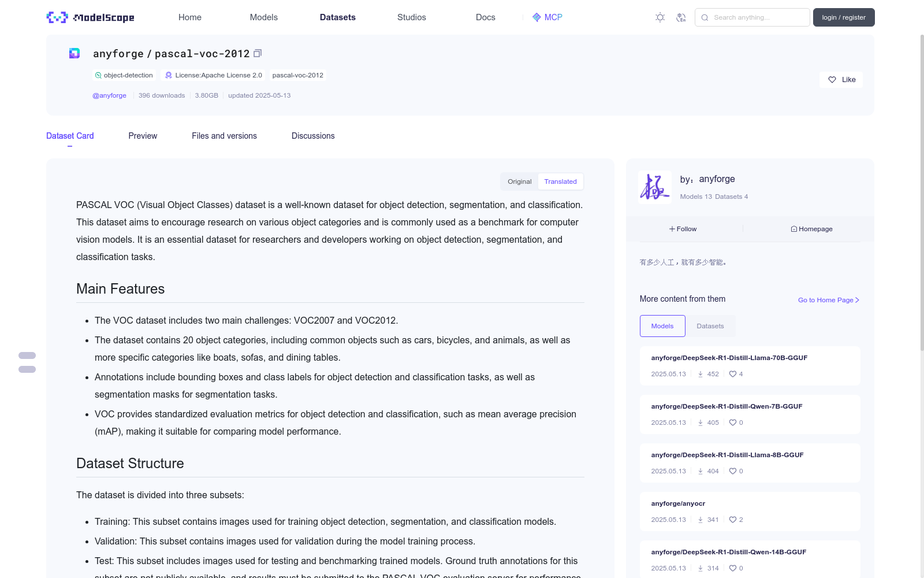This screenshot has width=924, height=578.
Task: Click the "updated 2025-05-13" text
Action: pos(259,95)
